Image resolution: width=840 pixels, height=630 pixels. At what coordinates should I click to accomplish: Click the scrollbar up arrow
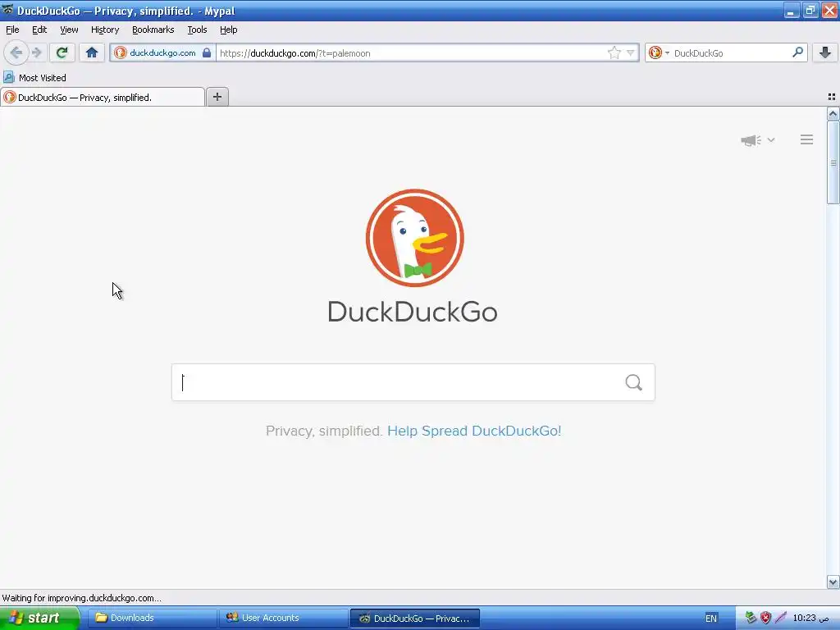click(x=833, y=113)
